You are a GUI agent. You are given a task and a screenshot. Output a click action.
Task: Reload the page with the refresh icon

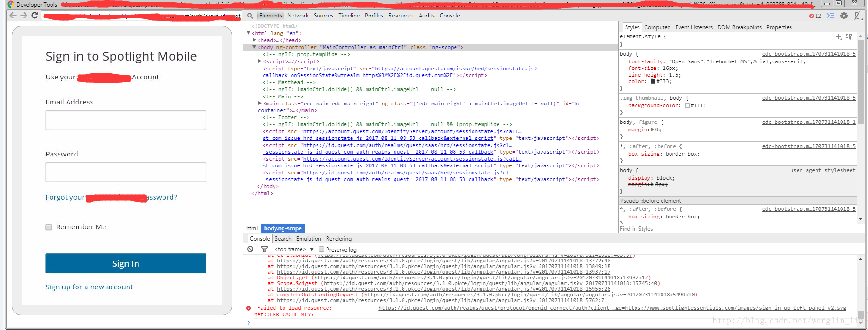(x=34, y=16)
